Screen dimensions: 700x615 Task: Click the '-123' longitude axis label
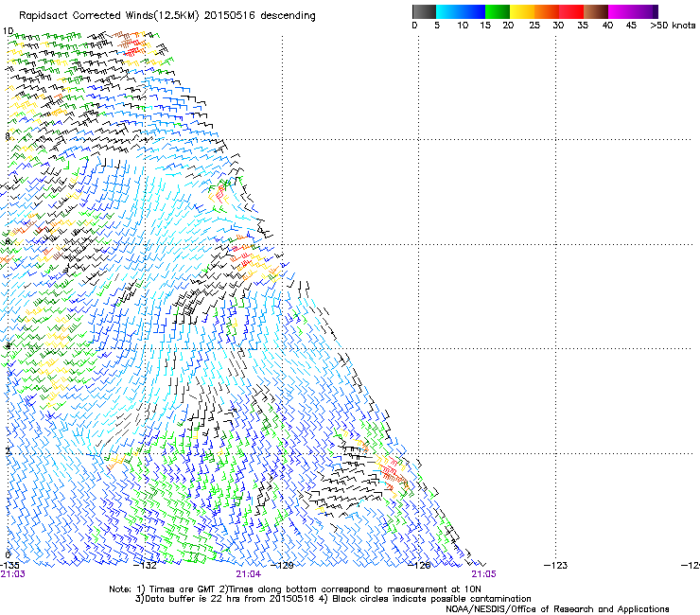tap(556, 566)
